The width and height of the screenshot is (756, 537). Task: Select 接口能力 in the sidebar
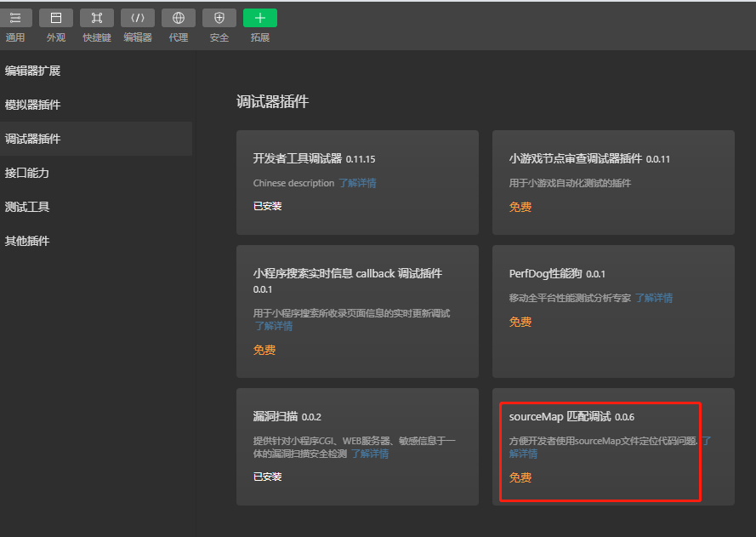[x=96, y=173]
